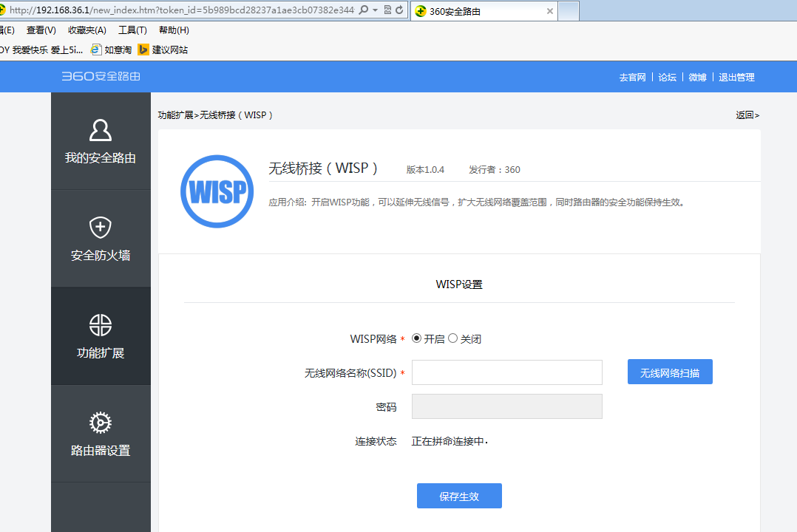
Task: Click the WISP设置 heading
Action: pyautogui.click(x=459, y=284)
